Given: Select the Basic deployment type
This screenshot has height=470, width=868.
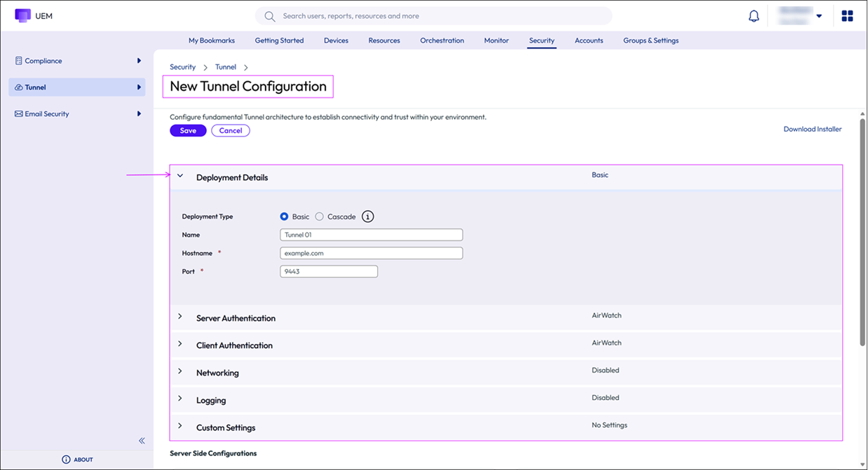Looking at the screenshot, I should pos(284,216).
